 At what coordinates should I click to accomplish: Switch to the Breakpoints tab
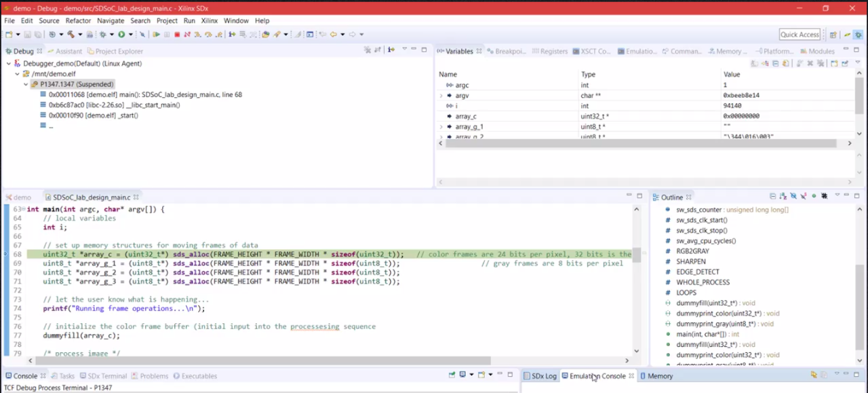point(506,51)
